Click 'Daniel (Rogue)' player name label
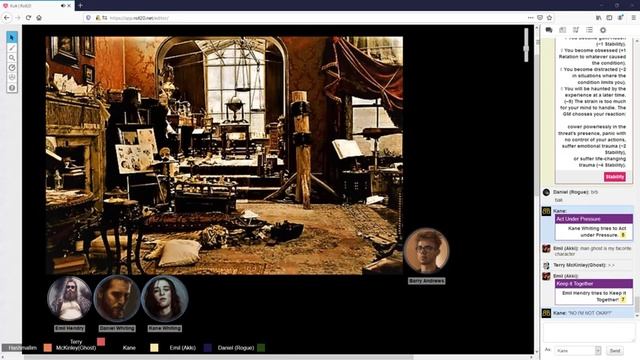640x360 pixels. (236, 348)
